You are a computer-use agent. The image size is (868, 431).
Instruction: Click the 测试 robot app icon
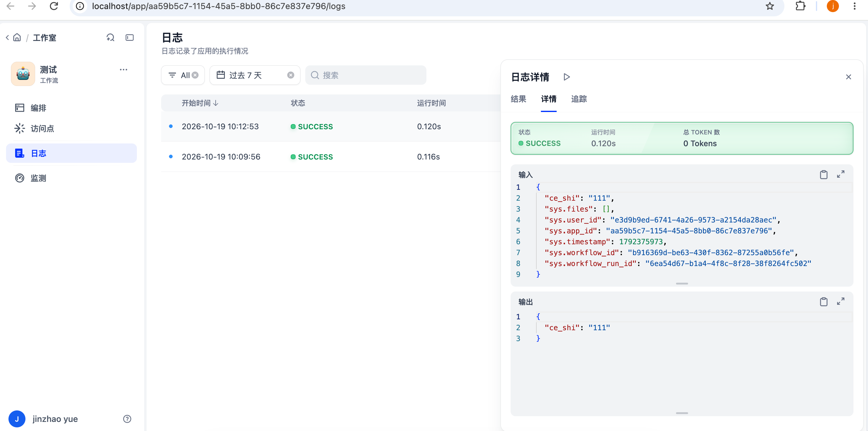[x=23, y=74]
